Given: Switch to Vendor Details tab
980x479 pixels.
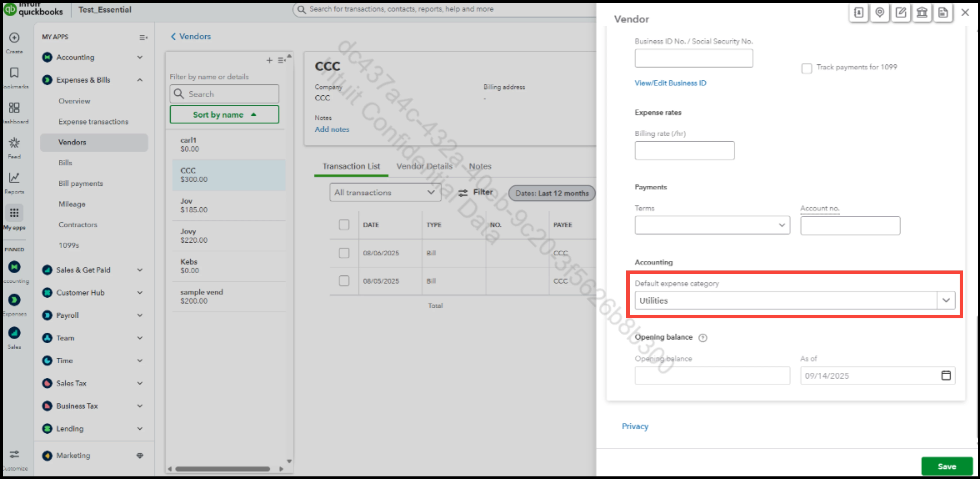Looking at the screenshot, I should point(424,166).
